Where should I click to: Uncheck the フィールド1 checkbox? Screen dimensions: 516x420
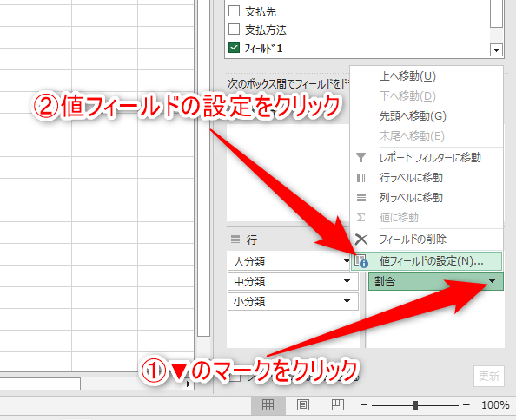click(234, 48)
